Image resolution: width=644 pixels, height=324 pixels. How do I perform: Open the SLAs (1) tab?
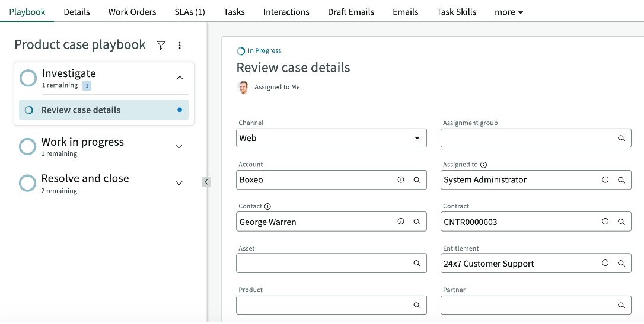(x=190, y=12)
